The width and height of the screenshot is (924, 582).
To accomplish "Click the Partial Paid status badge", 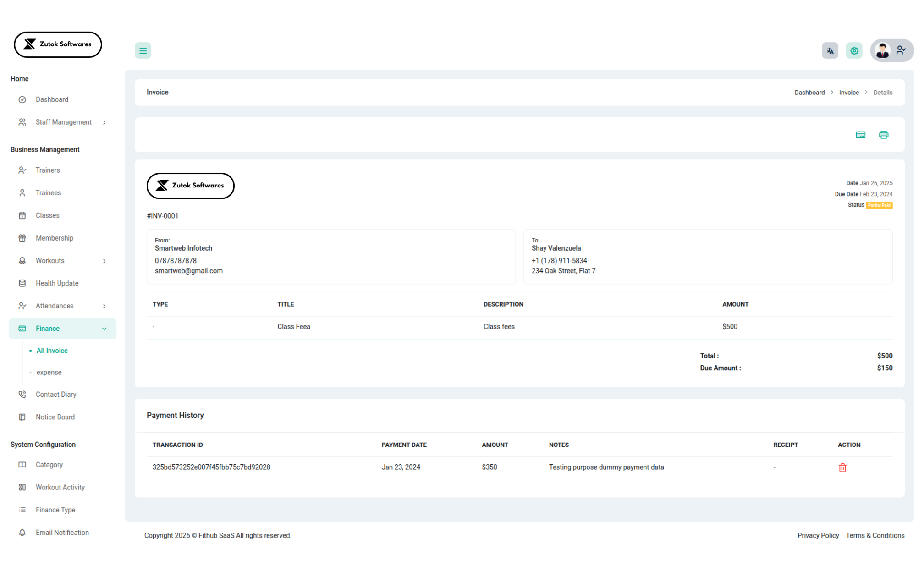I will coord(879,205).
